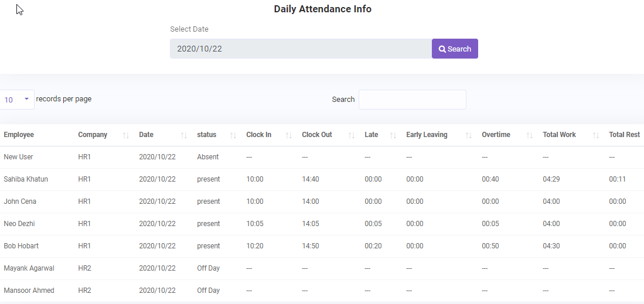Open the records per page dropdown
The width and height of the screenshot is (644, 304).
(x=16, y=100)
